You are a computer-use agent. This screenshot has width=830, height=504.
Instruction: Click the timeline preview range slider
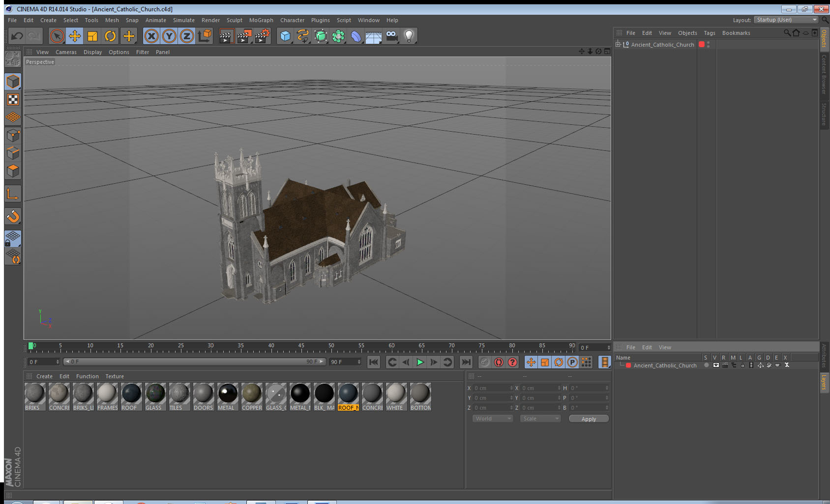(195, 362)
